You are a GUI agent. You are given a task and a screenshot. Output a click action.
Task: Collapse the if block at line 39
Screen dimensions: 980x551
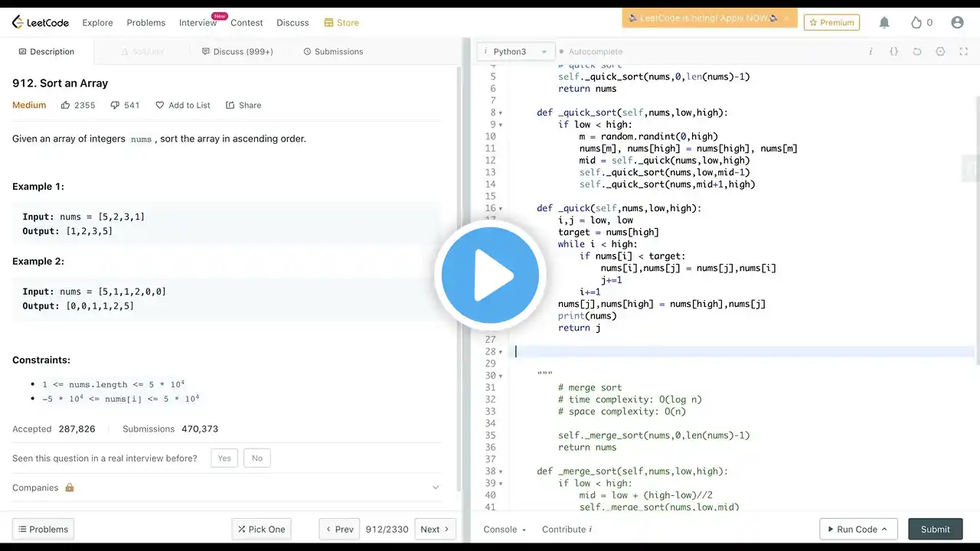[x=501, y=484]
